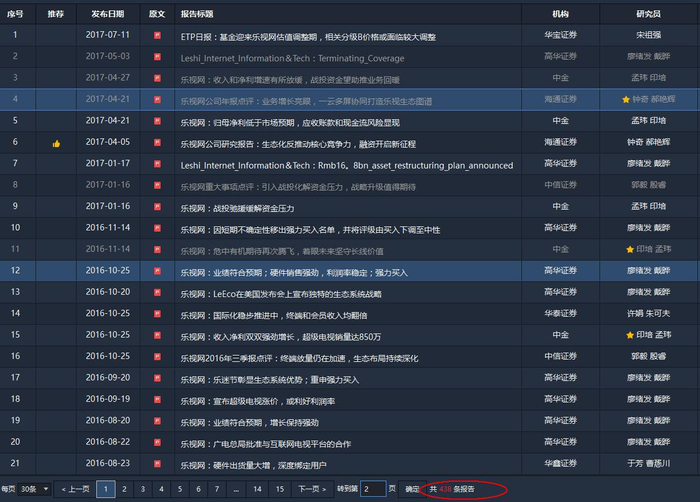
Task: Open the PDF original icon in row 18
Action: 157,400
